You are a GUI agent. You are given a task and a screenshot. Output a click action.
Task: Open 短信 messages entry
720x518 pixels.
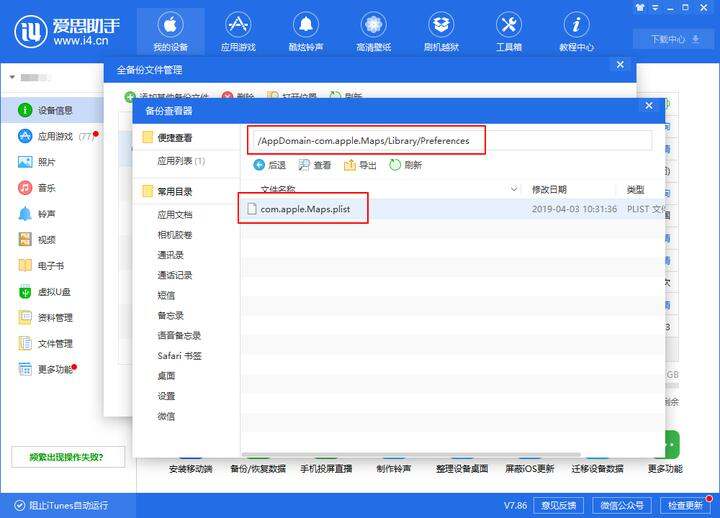[166, 295]
